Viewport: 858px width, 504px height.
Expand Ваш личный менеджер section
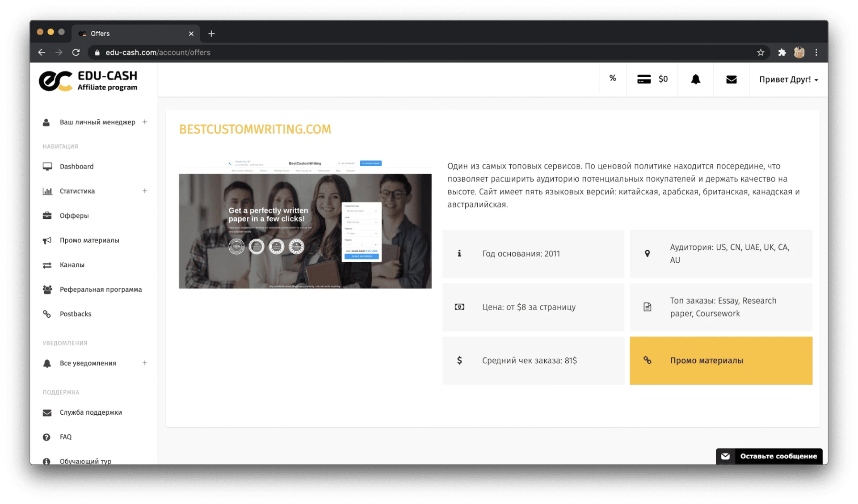tap(145, 122)
